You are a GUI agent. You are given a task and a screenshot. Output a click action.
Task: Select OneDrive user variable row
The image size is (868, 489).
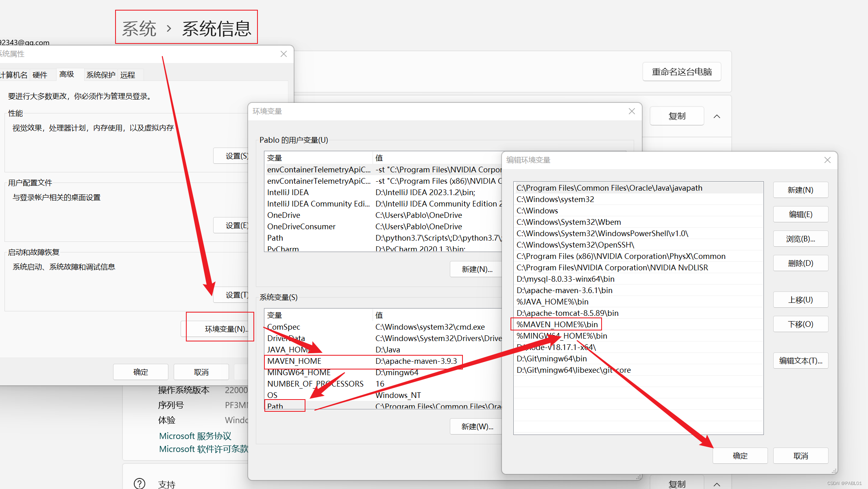point(383,215)
